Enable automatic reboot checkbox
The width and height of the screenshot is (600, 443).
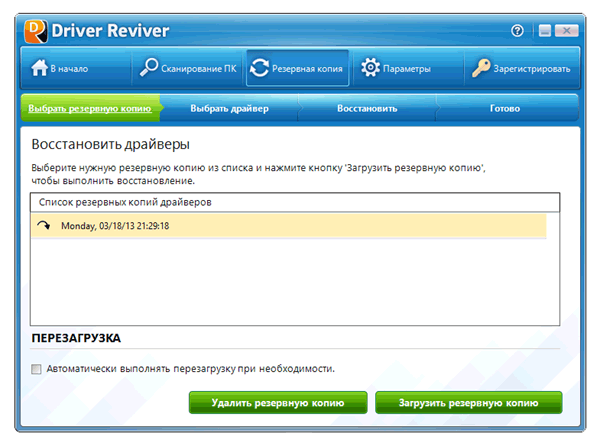pyautogui.click(x=36, y=369)
